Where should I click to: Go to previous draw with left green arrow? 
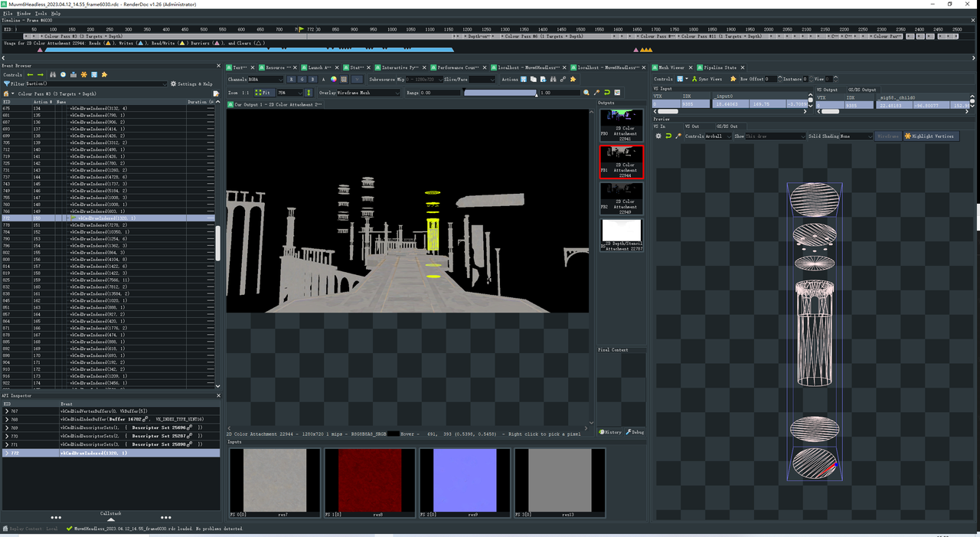(x=31, y=75)
